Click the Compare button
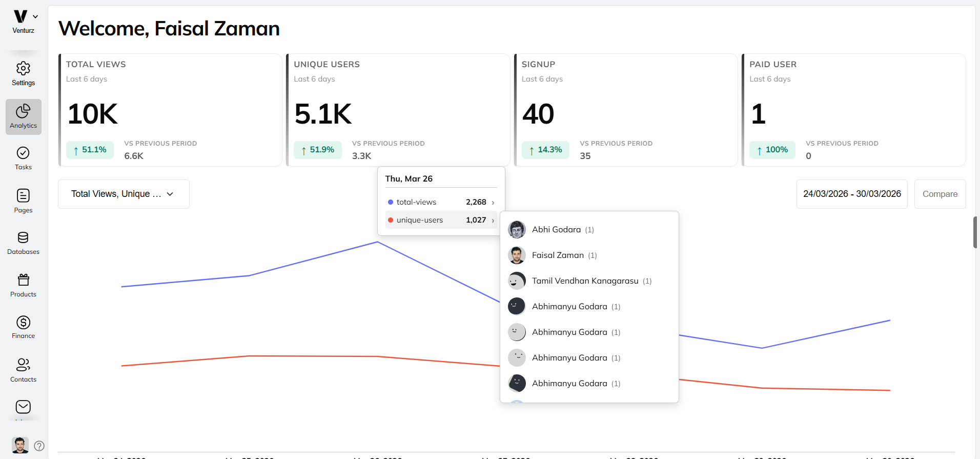This screenshot has width=980, height=459. tap(940, 194)
